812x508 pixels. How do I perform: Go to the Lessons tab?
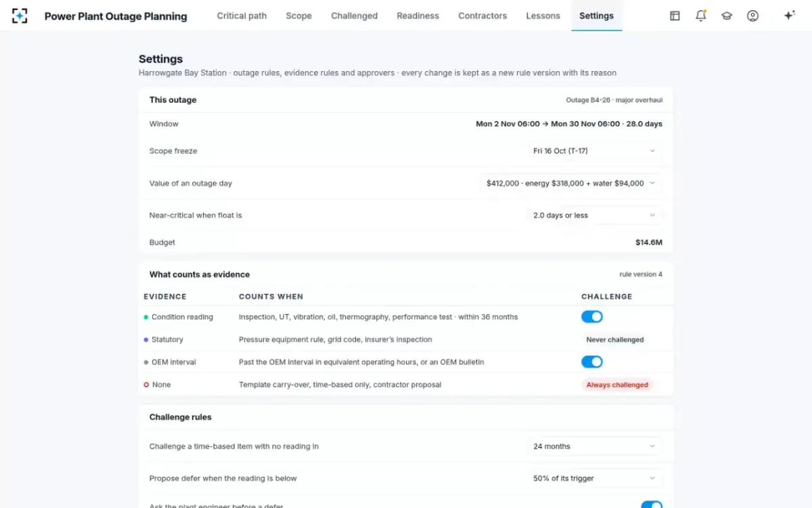[543, 16]
